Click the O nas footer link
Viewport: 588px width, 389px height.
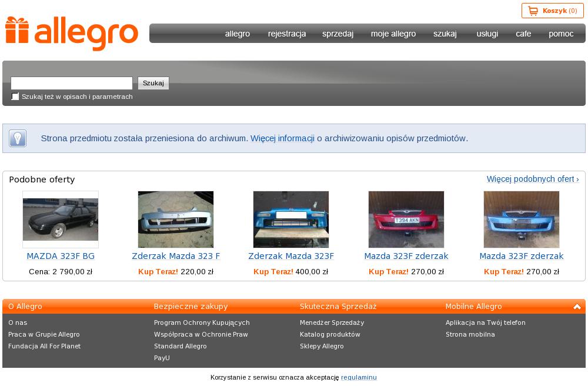click(x=18, y=322)
